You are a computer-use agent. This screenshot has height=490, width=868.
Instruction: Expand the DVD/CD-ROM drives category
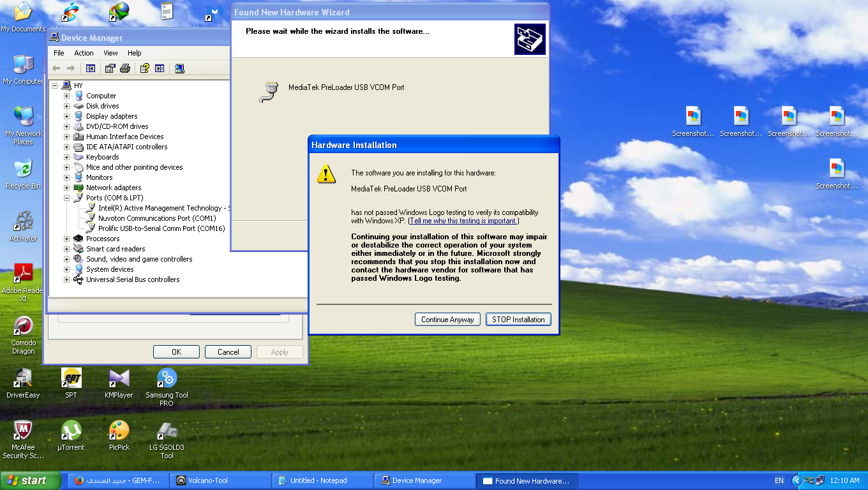pyautogui.click(x=66, y=126)
